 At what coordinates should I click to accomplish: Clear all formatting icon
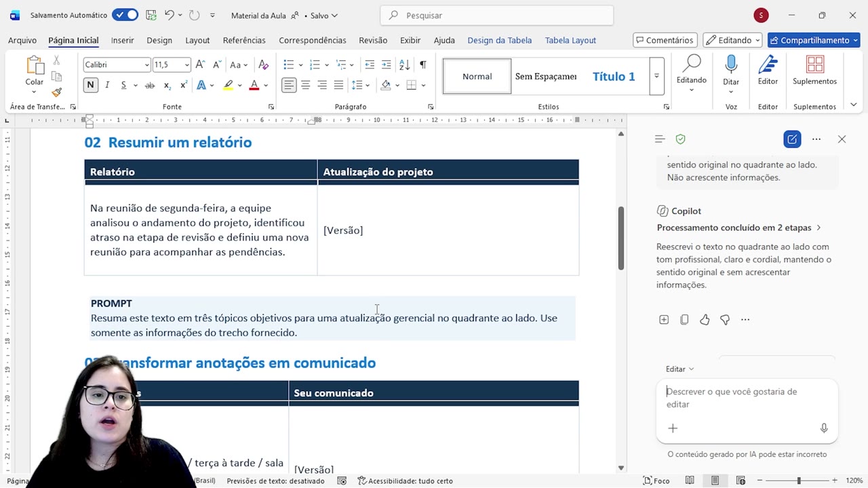[264, 64]
